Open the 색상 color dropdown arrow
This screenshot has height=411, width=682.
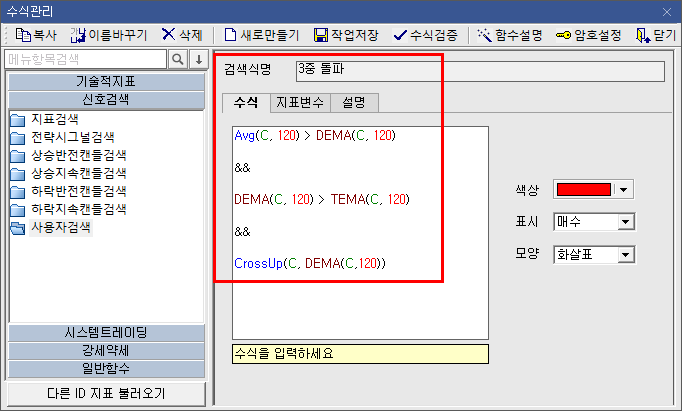(624, 190)
